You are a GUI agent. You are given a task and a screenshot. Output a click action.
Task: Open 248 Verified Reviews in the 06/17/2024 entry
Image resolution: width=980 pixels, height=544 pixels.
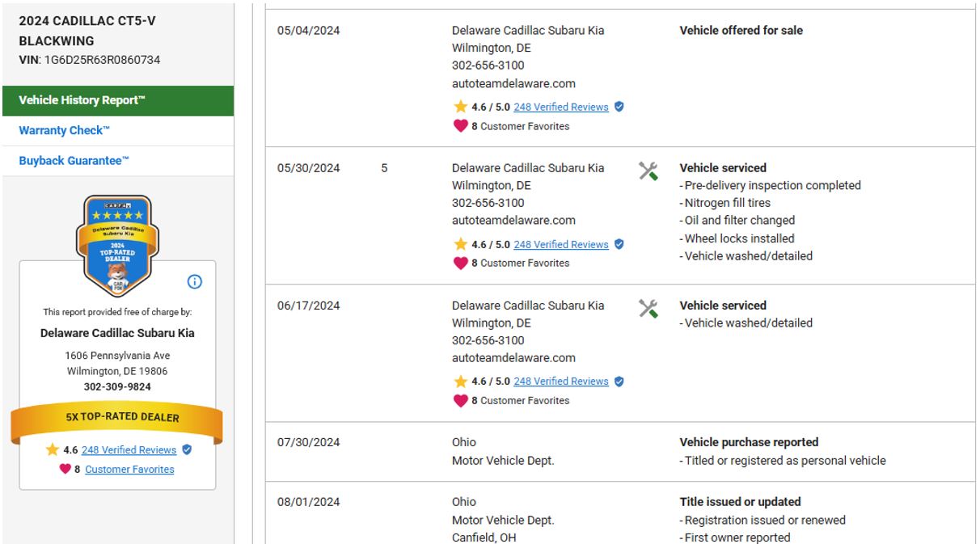560,382
